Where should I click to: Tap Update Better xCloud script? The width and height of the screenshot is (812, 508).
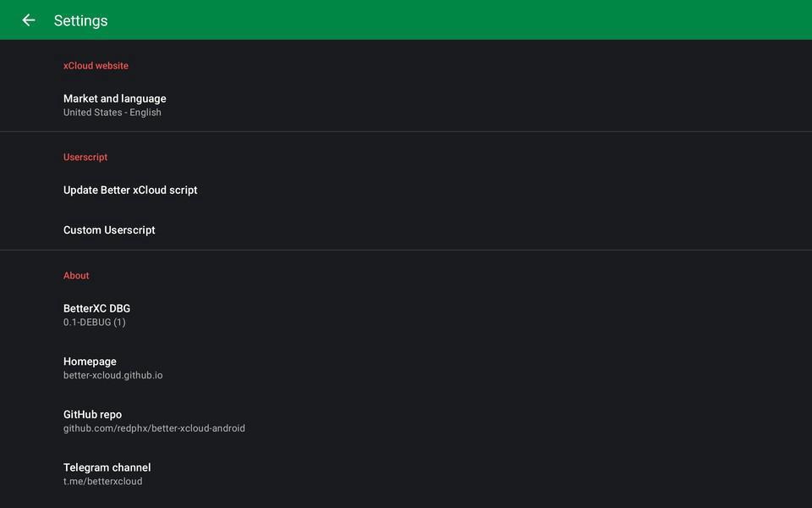pos(129,190)
